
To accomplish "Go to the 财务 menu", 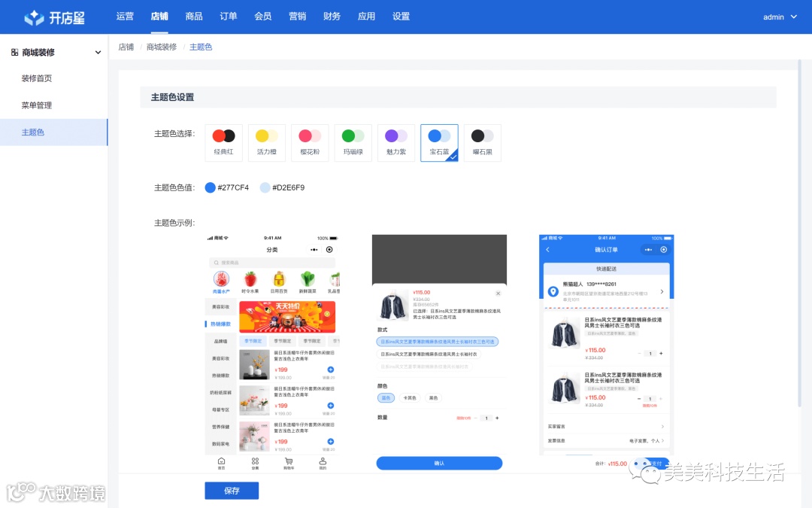I will click(332, 16).
